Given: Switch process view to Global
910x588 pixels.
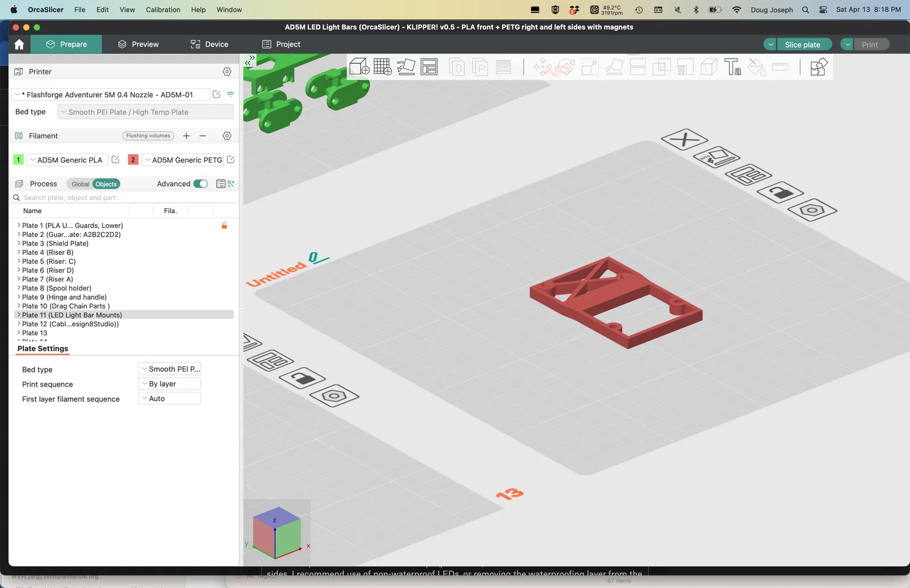Looking at the screenshot, I should coord(80,184).
